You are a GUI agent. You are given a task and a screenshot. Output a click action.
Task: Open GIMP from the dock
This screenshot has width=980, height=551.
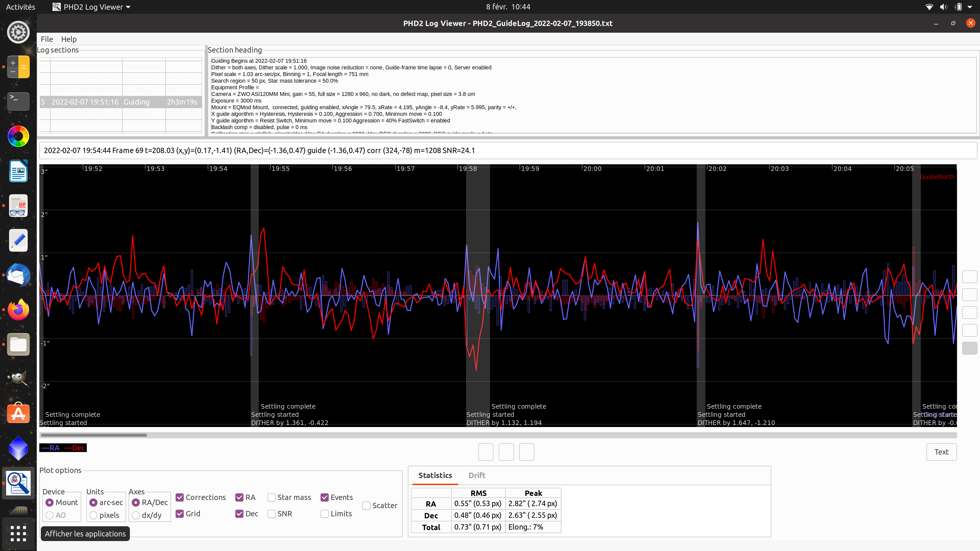click(x=18, y=379)
